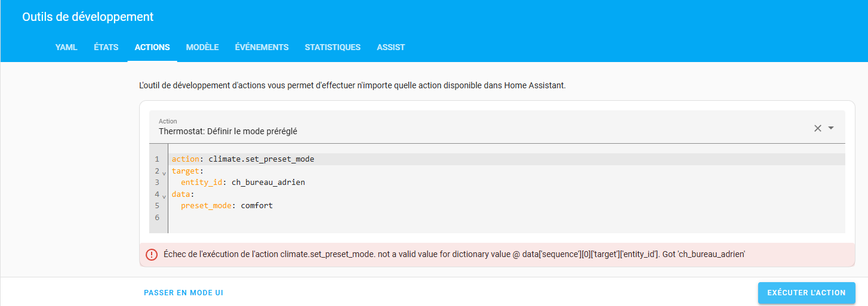The width and height of the screenshot is (868, 306).
Task: Click the comfort preset_mode value
Action: coord(257,206)
